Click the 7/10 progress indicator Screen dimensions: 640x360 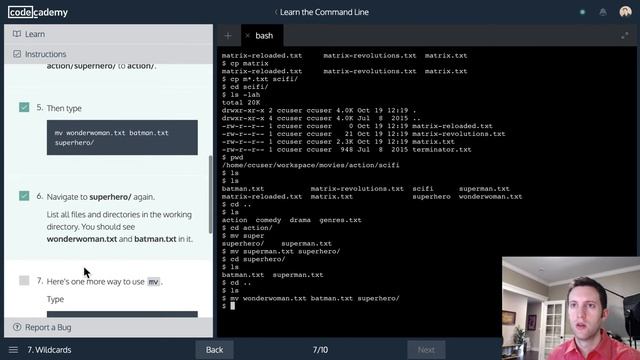click(x=320, y=350)
